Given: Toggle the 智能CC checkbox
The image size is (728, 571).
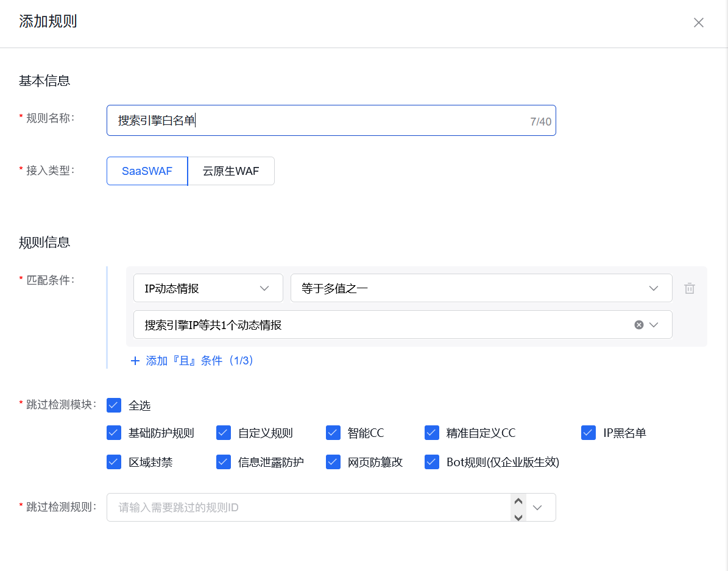Looking at the screenshot, I should pyautogui.click(x=333, y=433).
